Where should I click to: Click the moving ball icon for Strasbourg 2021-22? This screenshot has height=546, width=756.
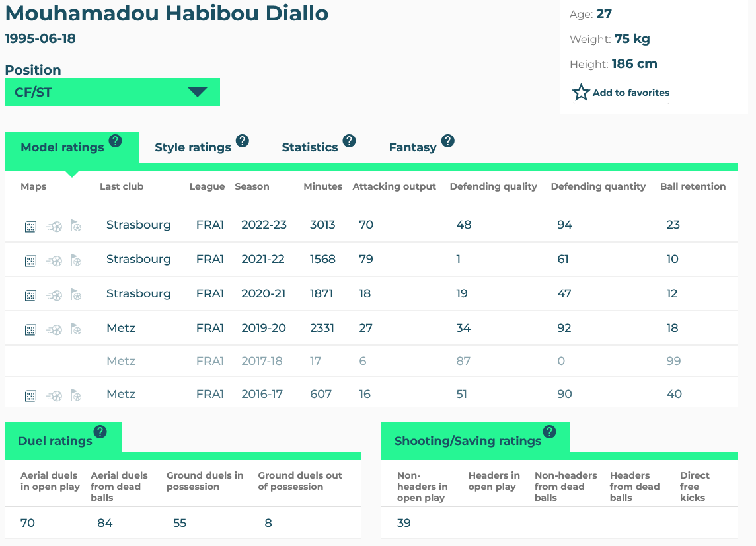click(x=54, y=261)
